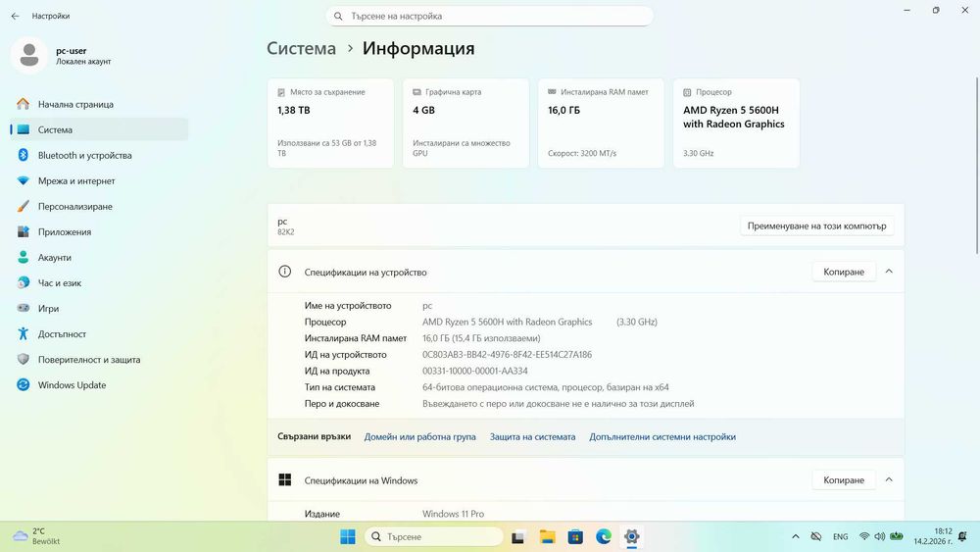Open the Процесор AMD Ryzen card
Image resolution: width=980 pixels, height=552 pixels.
(736, 124)
